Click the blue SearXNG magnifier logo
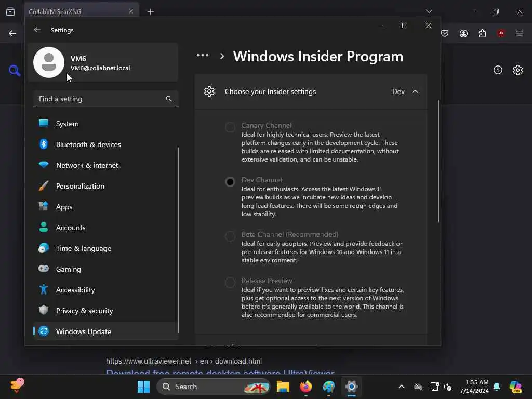Screen dimensions: 532x399 pyautogui.click(x=15, y=71)
